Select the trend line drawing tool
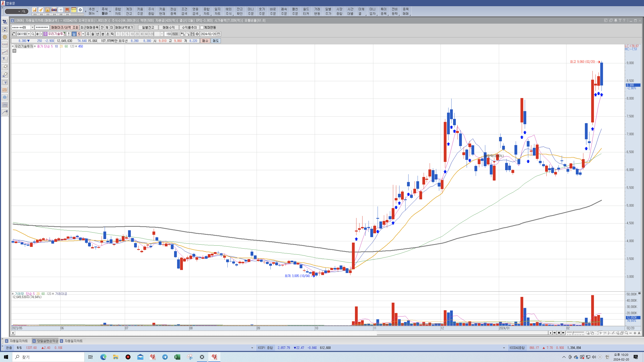 (5, 52)
